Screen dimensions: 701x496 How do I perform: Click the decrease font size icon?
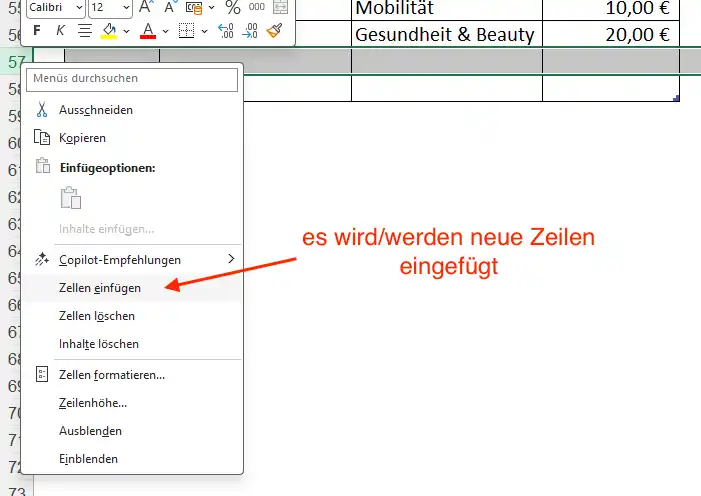[171, 7]
